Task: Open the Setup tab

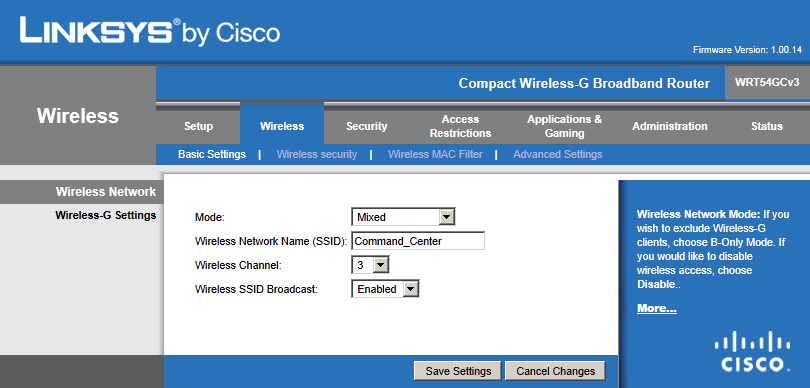Action: (198, 126)
